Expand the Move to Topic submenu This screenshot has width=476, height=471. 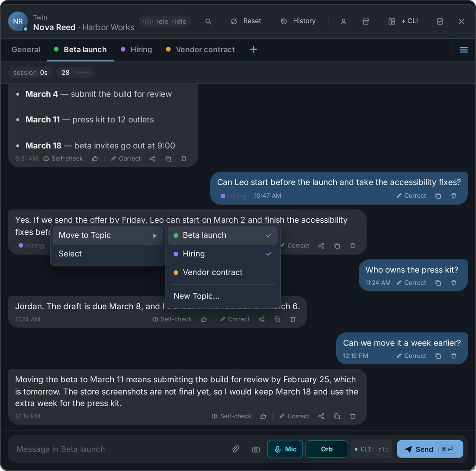[x=108, y=235]
